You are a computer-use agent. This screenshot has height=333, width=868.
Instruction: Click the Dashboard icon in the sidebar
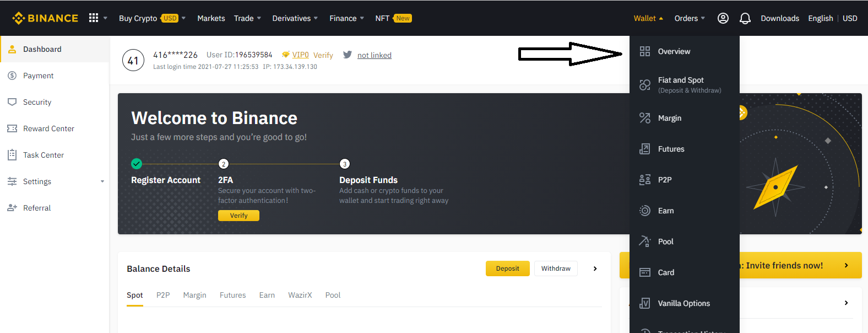pos(12,49)
